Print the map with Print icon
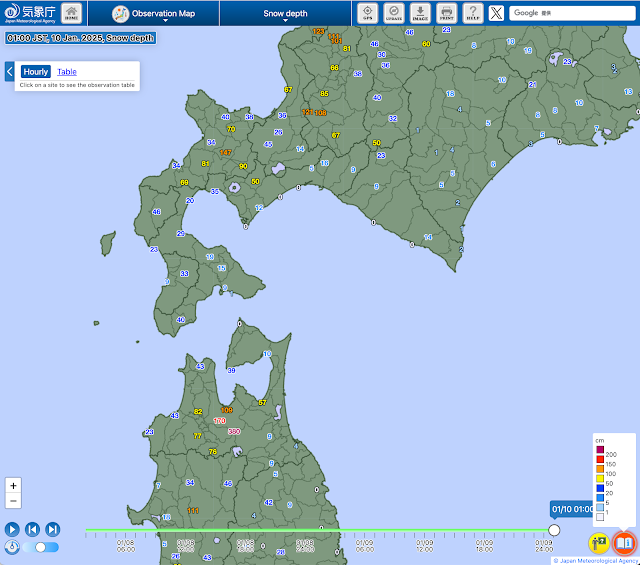Viewport: 640px width, 565px height. [447, 13]
